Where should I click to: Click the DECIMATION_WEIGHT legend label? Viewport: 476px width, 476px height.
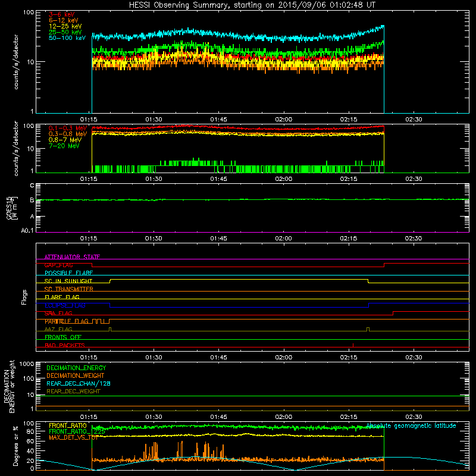76,376
